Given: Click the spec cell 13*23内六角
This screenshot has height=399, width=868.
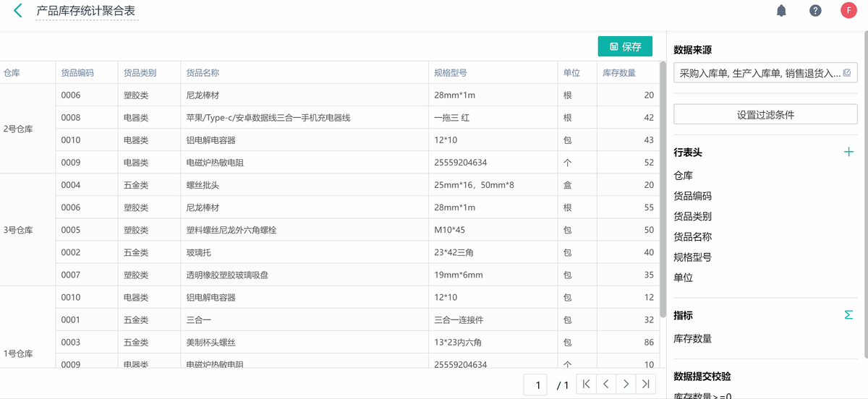Looking at the screenshot, I should pos(493,342).
